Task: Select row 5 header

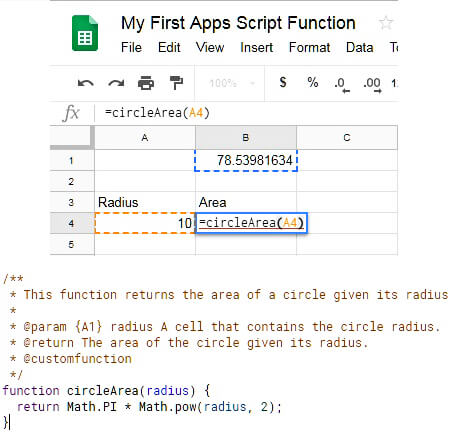Action: pyautogui.click(x=72, y=244)
